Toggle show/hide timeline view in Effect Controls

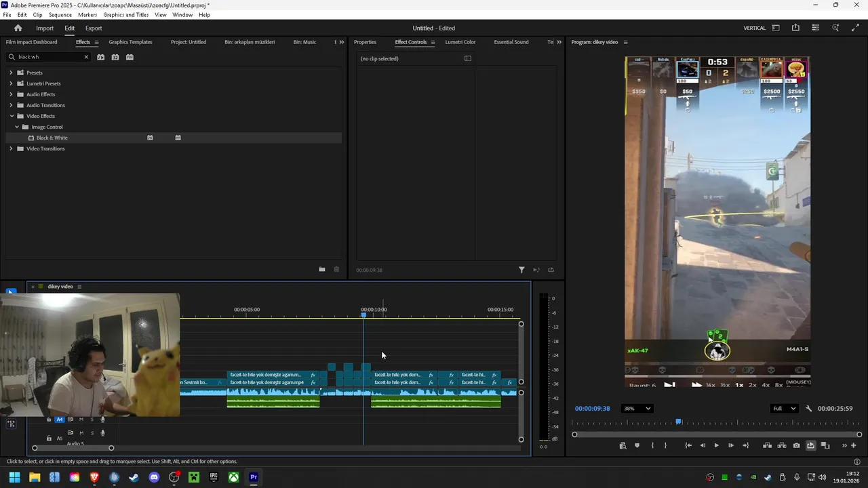(x=467, y=58)
